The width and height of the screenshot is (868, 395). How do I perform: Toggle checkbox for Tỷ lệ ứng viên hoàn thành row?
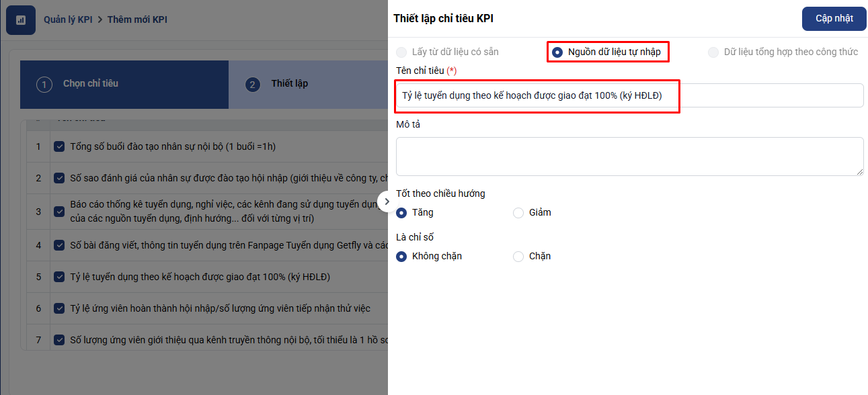(59, 308)
